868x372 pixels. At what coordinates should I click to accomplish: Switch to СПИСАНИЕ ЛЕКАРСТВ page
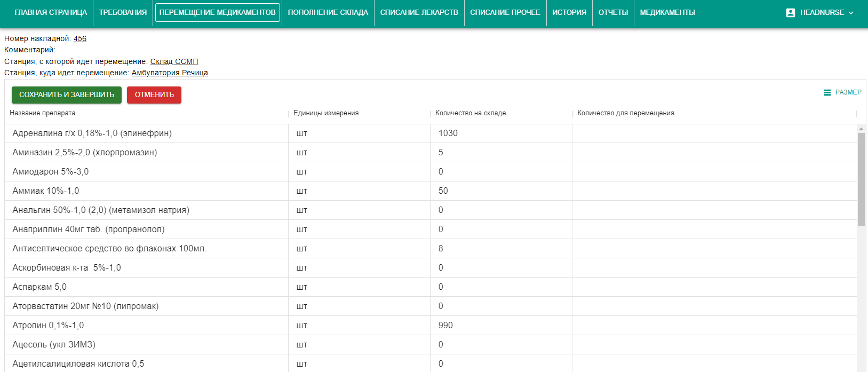click(x=419, y=12)
